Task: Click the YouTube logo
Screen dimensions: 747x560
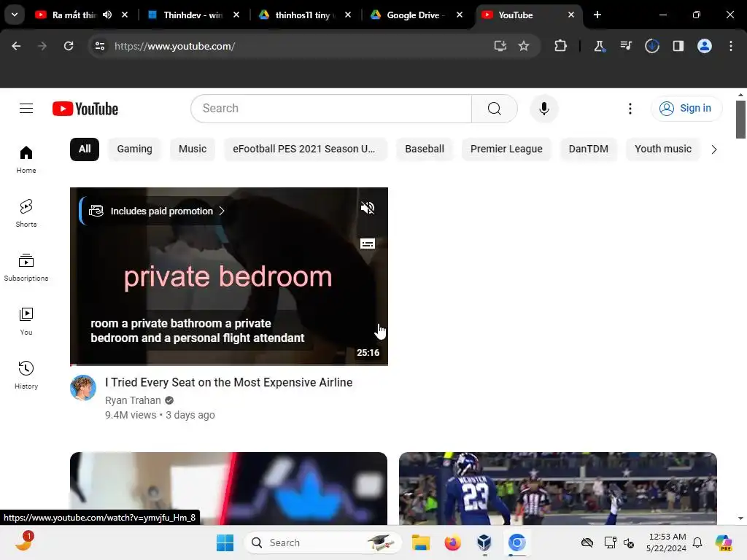Action: [85, 109]
